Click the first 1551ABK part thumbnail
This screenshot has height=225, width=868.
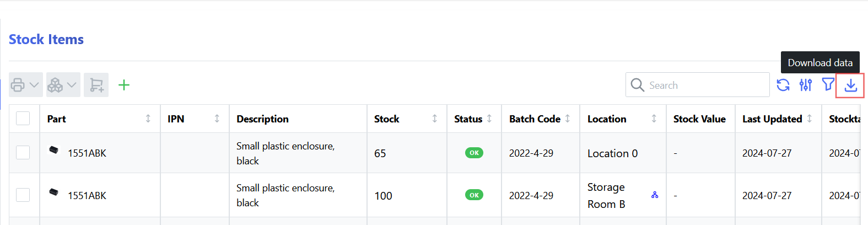coord(54,150)
